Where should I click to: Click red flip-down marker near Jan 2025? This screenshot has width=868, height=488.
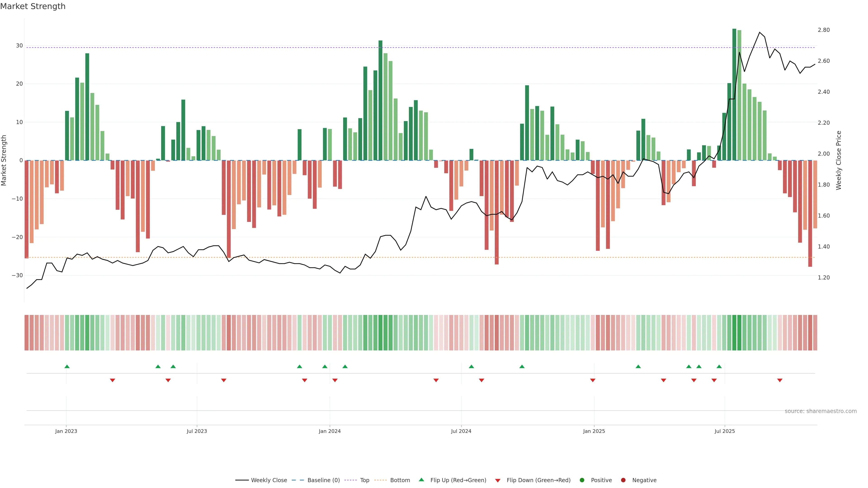coord(593,380)
